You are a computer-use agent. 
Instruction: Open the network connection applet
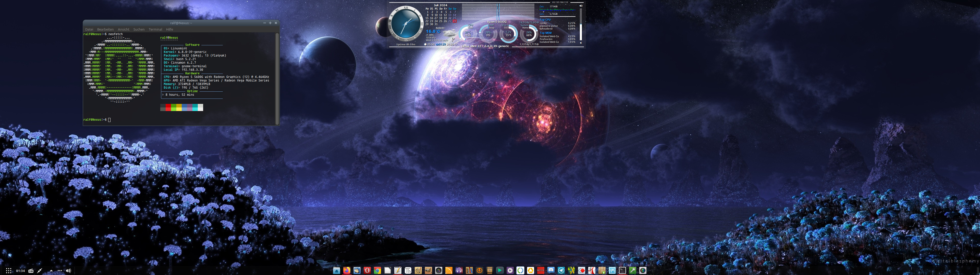pyautogui.click(x=40, y=271)
